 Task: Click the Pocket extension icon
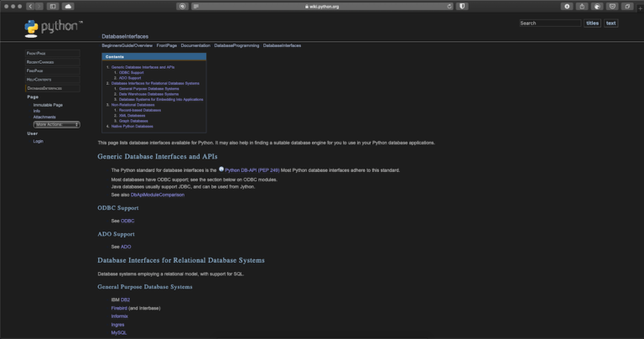(x=612, y=6)
